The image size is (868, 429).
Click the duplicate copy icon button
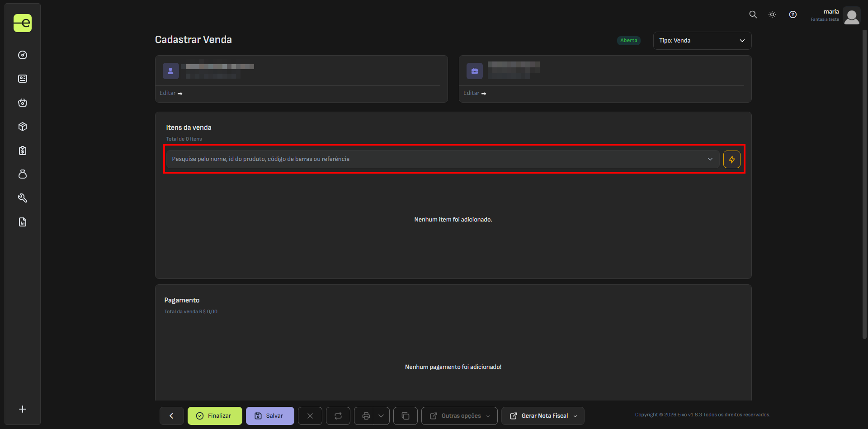(x=406, y=416)
